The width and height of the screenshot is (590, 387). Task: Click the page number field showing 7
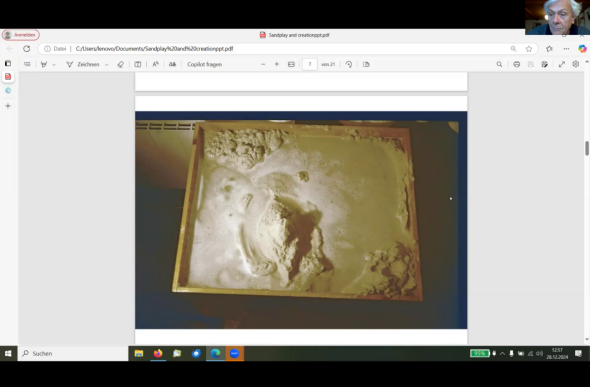tap(310, 64)
